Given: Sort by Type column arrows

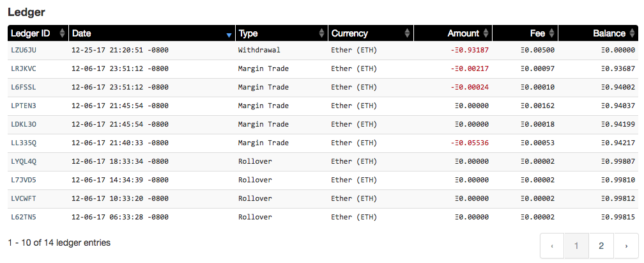Looking at the screenshot, I should pyautogui.click(x=321, y=33).
